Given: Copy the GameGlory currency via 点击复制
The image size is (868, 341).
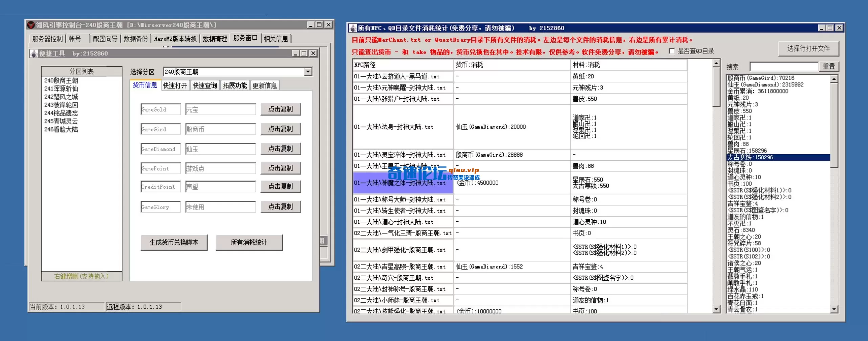Looking at the screenshot, I should [281, 207].
